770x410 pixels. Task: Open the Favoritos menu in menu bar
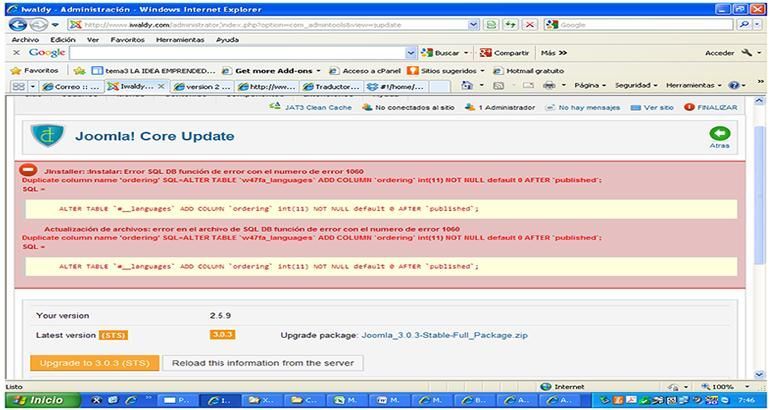pos(127,39)
